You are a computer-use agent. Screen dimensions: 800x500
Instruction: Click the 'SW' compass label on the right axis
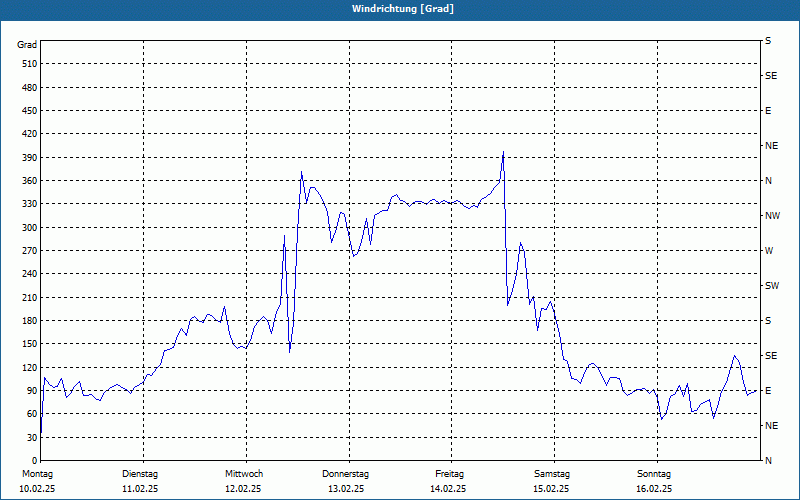(772, 286)
